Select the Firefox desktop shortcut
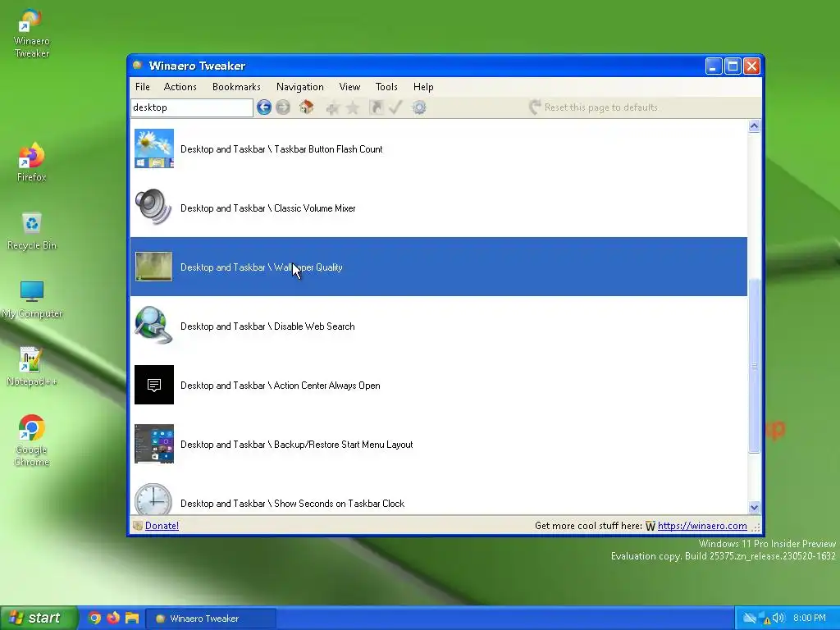840x630 pixels. 32,162
